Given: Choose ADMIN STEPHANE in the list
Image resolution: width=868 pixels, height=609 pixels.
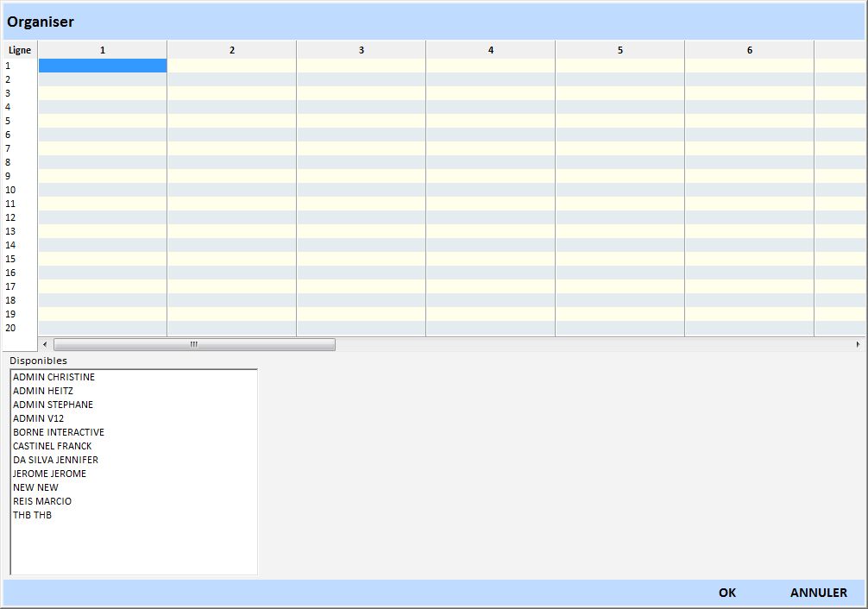Looking at the screenshot, I should (52, 405).
